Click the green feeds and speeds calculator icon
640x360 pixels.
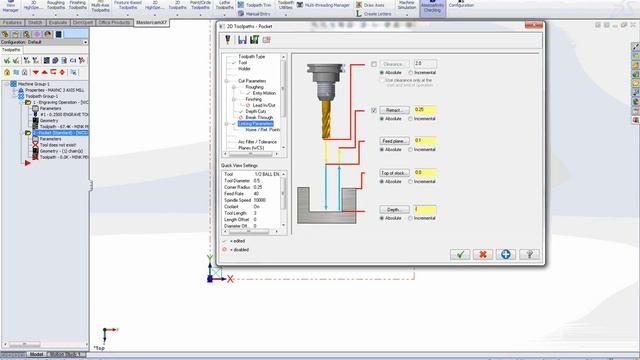pos(254,40)
